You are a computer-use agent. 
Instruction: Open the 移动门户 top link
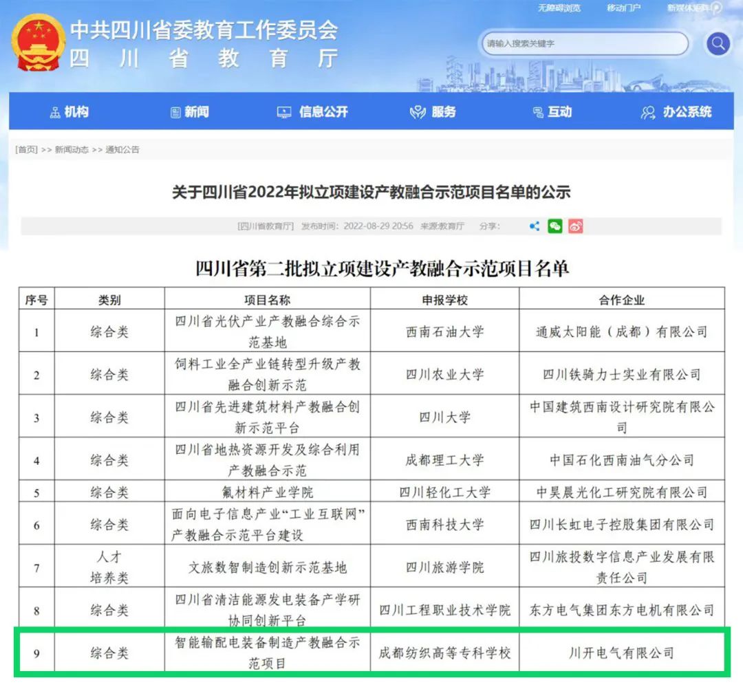point(623,8)
